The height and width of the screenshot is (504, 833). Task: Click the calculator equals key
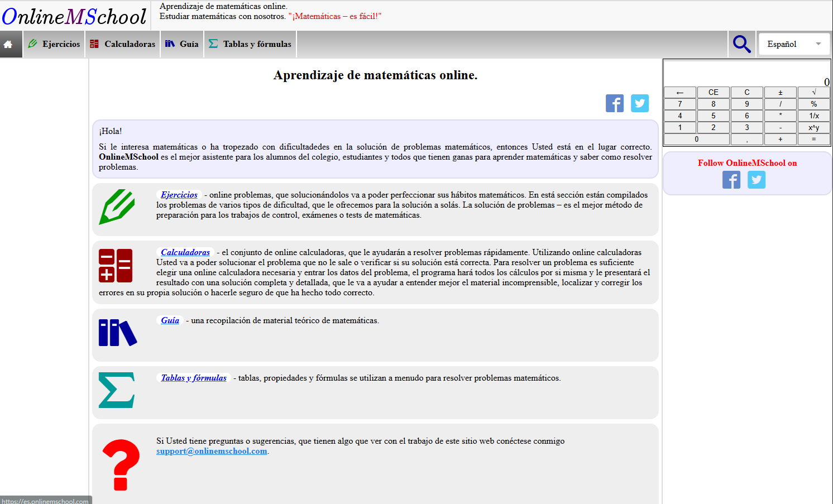pos(814,139)
